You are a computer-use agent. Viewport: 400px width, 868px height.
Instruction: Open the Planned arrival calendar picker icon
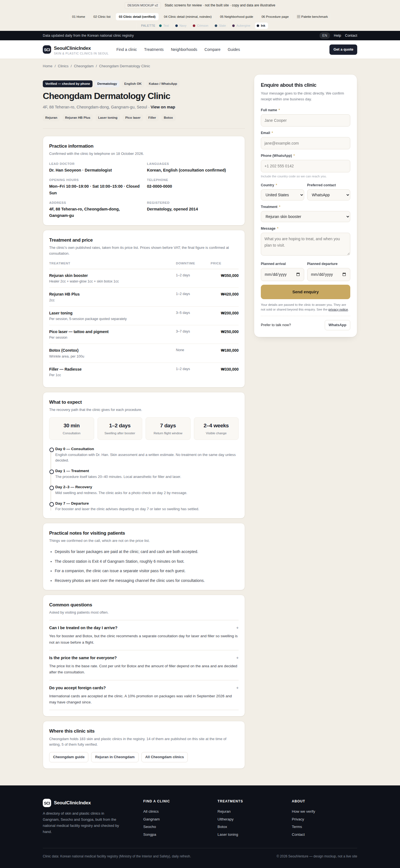tap(298, 274)
